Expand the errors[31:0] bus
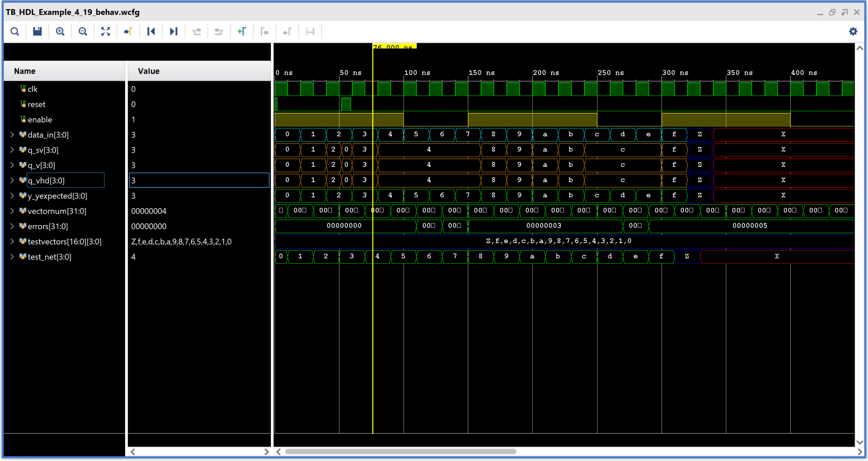The image size is (868, 461). coord(12,226)
